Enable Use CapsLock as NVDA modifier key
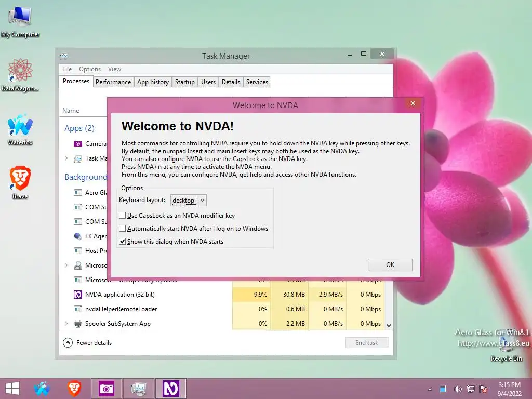The image size is (532, 399). point(123,216)
